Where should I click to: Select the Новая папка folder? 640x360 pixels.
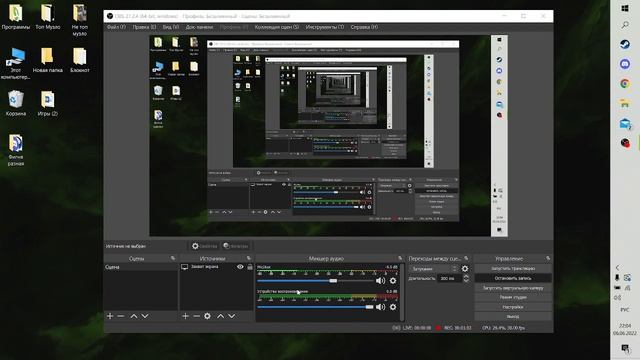(47, 60)
